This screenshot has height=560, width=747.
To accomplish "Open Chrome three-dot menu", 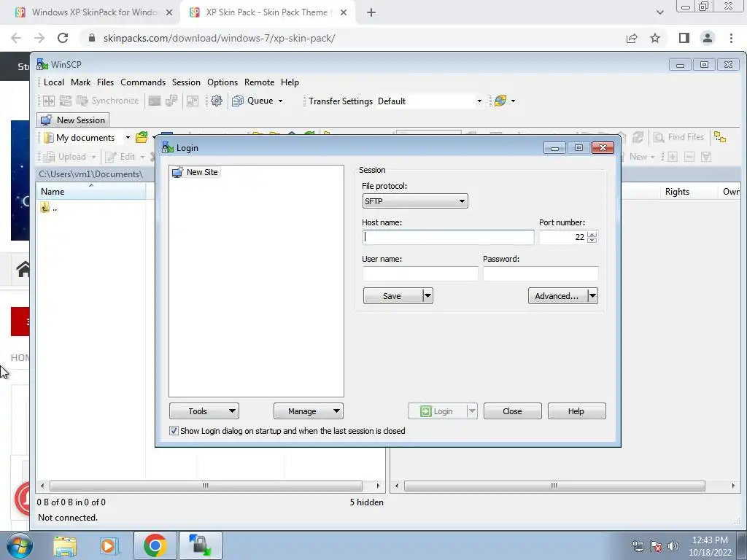I will [731, 38].
